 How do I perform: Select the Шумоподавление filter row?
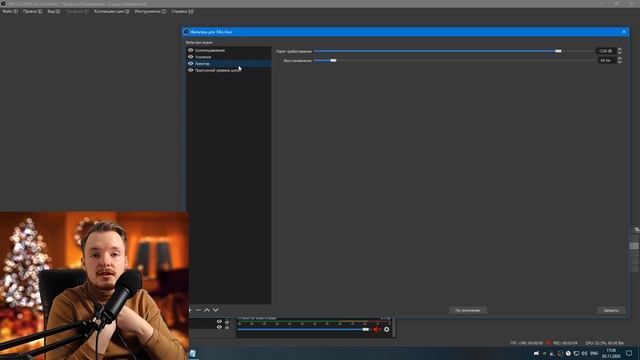pyautogui.click(x=229, y=50)
